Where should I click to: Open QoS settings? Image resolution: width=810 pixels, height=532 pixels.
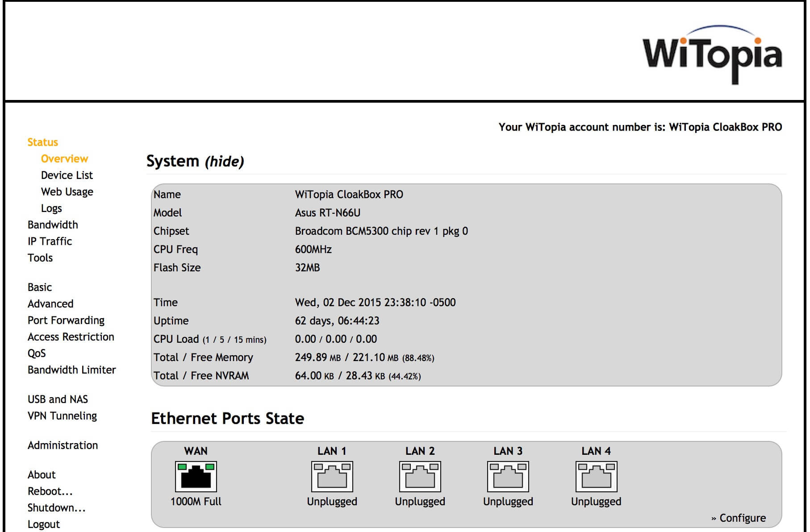[x=37, y=353]
